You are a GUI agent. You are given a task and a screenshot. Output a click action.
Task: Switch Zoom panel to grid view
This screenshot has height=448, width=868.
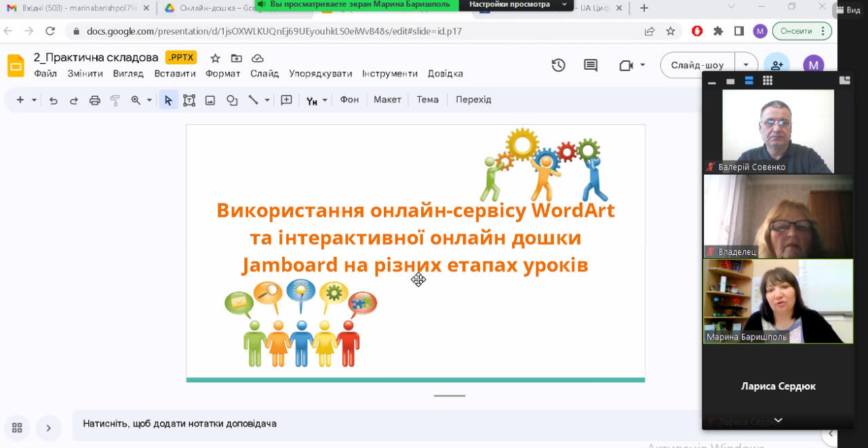[x=768, y=81]
